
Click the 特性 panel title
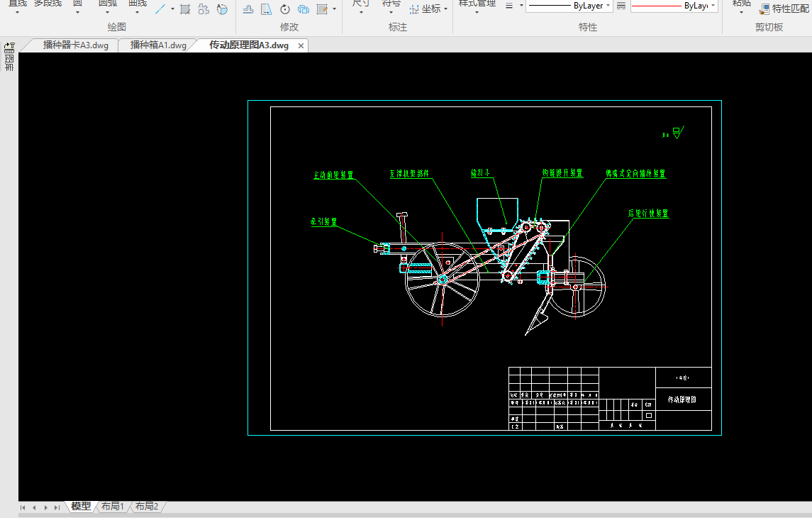click(x=588, y=27)
